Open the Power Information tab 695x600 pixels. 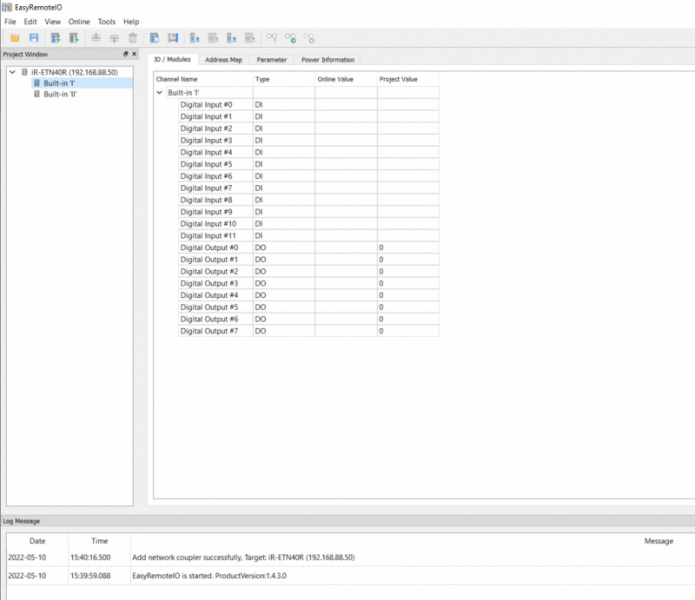click(x=328, y=60)
